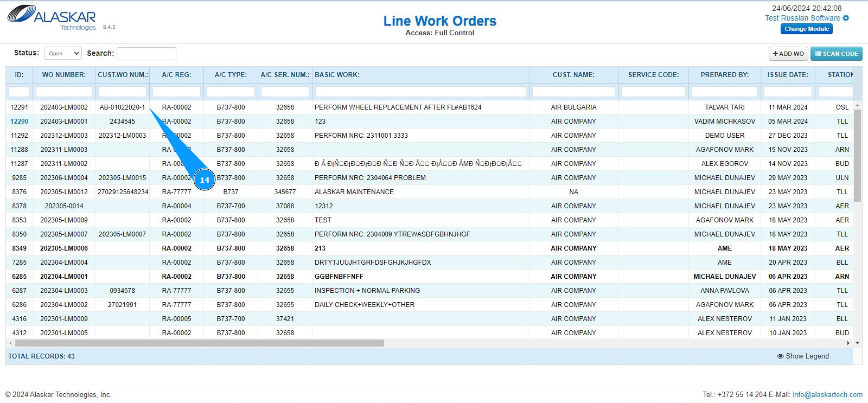
Task: Click Show Legend at table footer
Action: coord(803,356)
